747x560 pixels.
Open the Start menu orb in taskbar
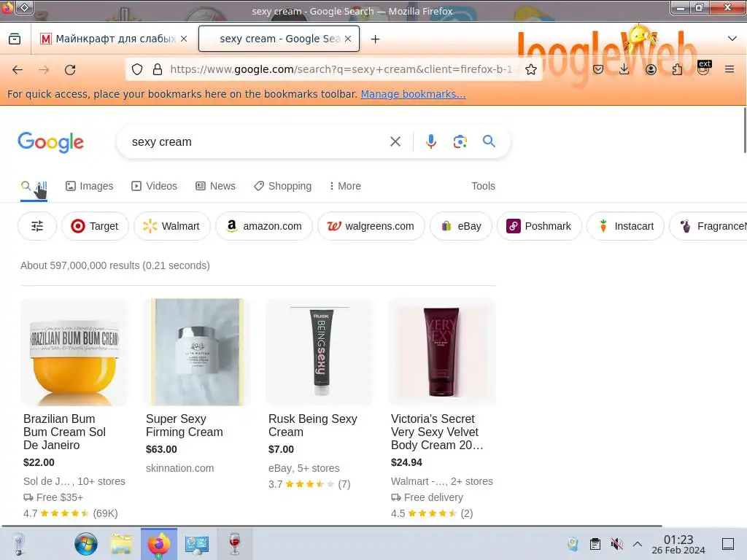pos(86,544)
